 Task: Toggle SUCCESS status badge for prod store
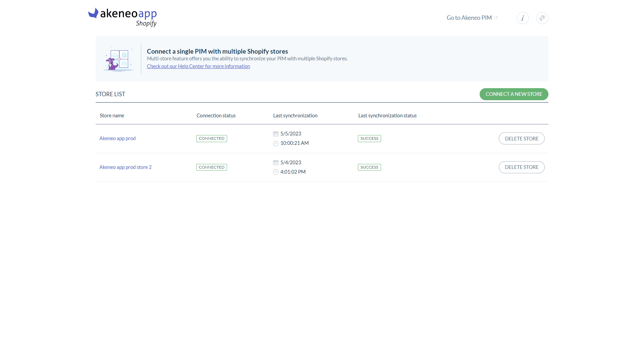369,138
